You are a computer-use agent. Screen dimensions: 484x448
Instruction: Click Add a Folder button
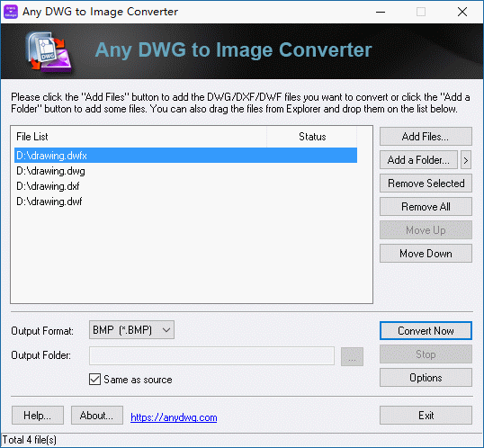pyautogui.click(x=418, y=160)
